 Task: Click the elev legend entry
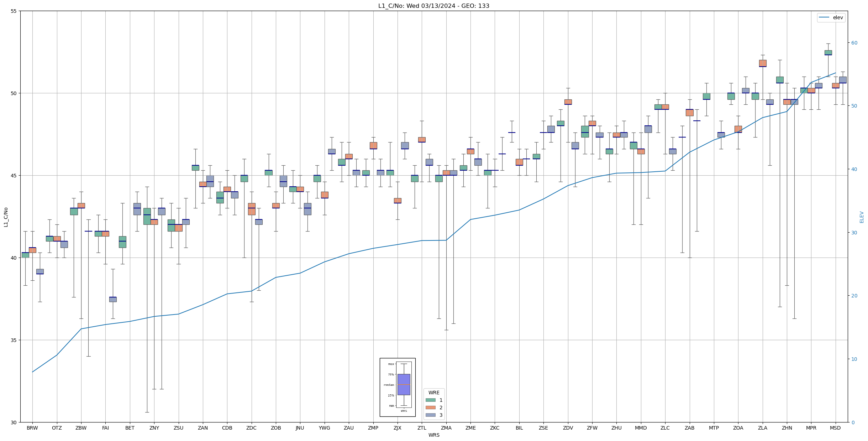click(831, 17)
